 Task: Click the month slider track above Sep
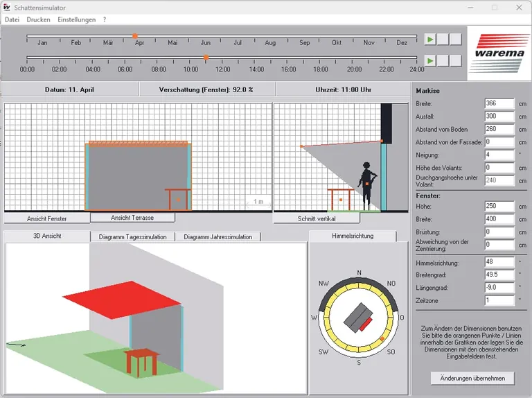tap(304, 35)
